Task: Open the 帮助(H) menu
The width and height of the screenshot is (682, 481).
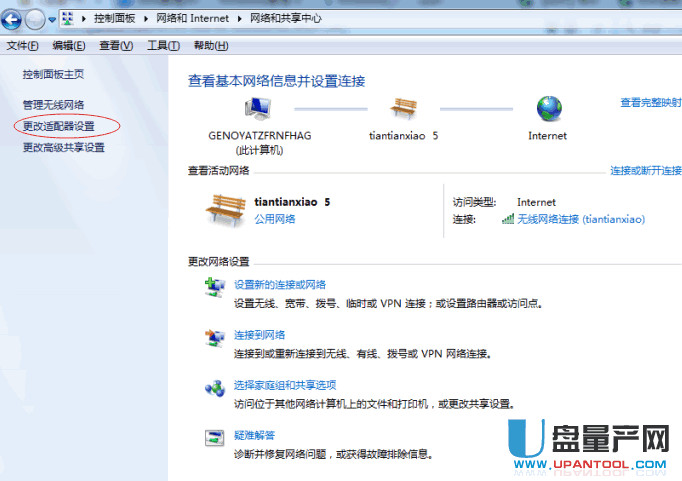Action: point(211,45)
